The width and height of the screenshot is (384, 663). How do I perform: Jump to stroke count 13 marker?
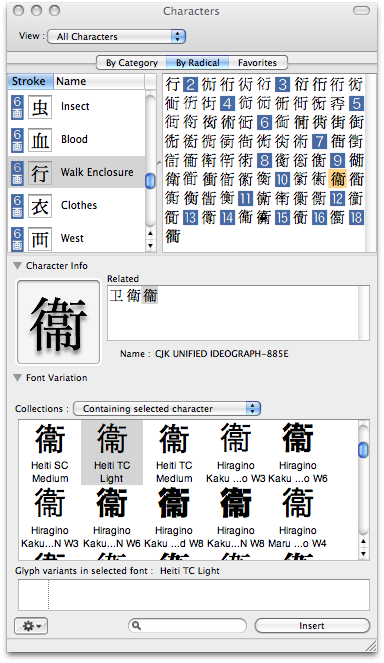coord(190,218)
